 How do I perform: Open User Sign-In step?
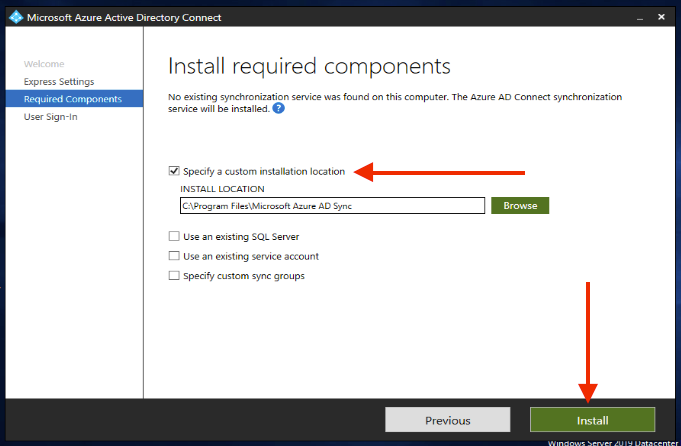point(50,117)
